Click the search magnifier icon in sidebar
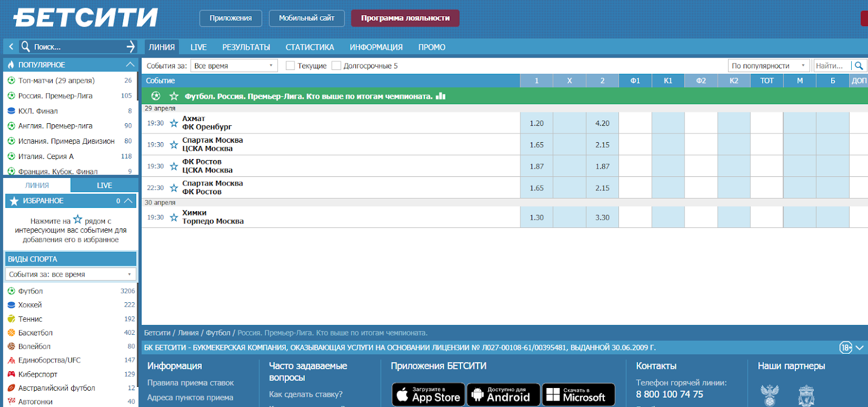 pyautogui.click(x=25, y=47)
